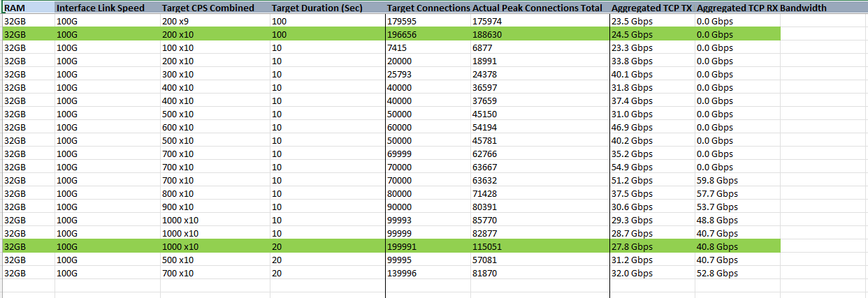
Task: Select the Target CPS Combined header
Action: 215,8
